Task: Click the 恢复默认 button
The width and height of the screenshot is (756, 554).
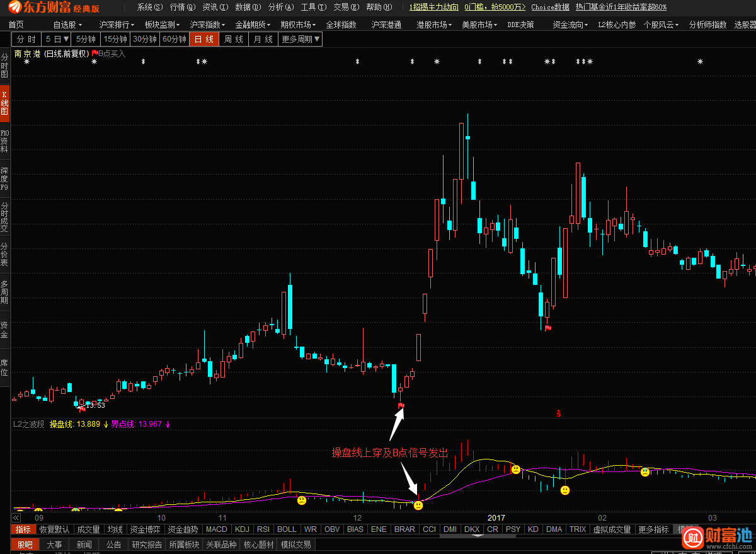Action: 55,529
